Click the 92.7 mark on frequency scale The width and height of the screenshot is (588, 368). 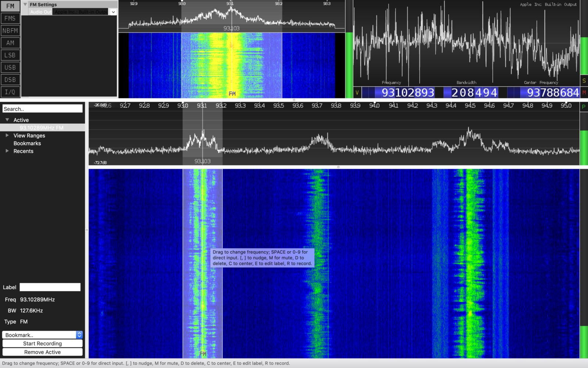click(125, 106)
